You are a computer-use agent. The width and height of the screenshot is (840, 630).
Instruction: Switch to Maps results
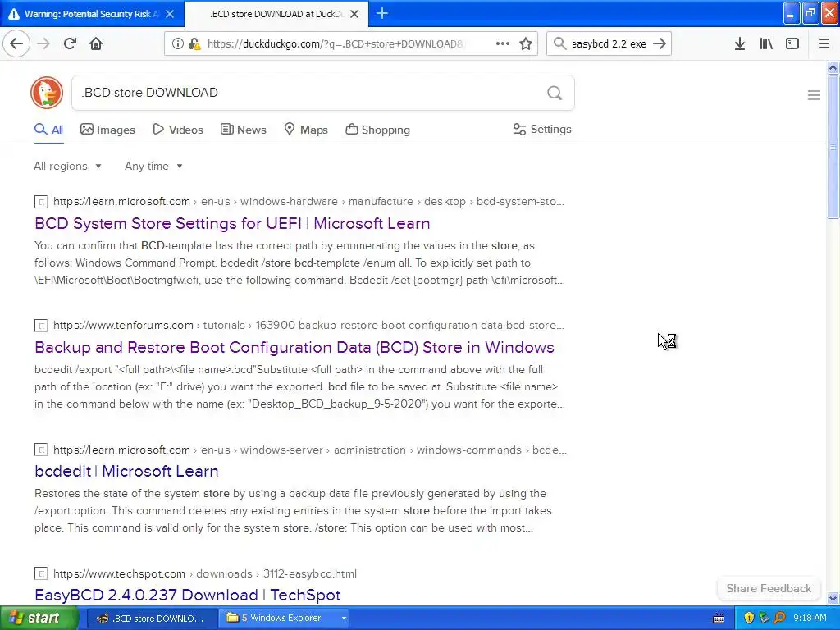tap(306, 130)
